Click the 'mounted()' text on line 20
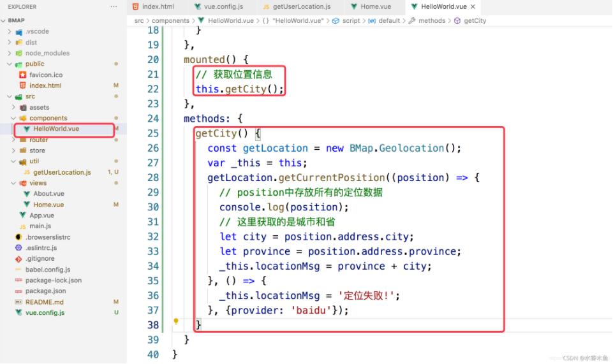 click(x=210, y=60)
